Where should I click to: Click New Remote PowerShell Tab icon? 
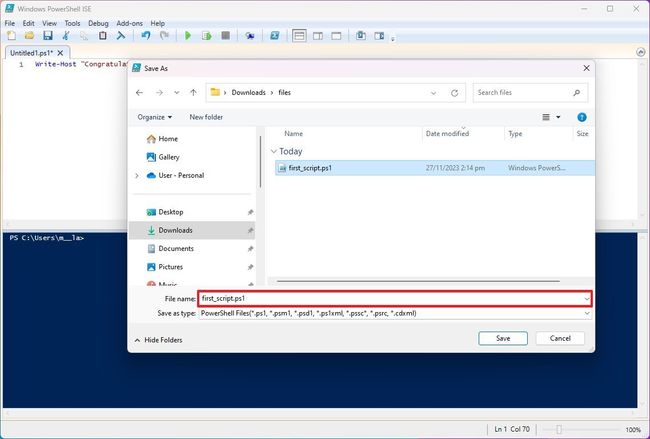[x=250, y=36]
